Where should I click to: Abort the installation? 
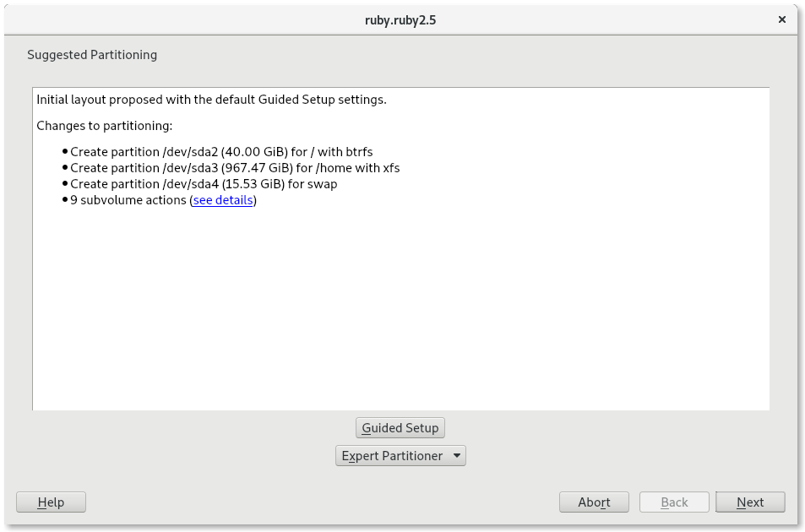pos(594,502)
